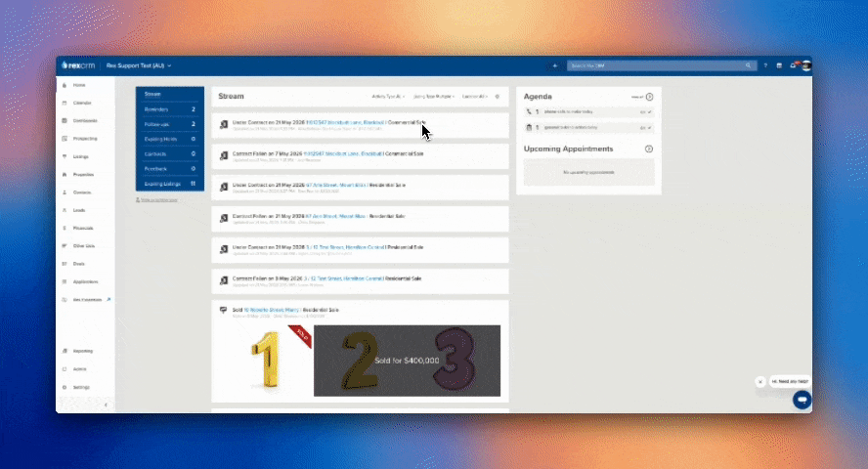Image resolution: width=868 pixels, height=469 pixels.
Task: Open the Listing Type filter dropdown
Action: tap(433, 96)
